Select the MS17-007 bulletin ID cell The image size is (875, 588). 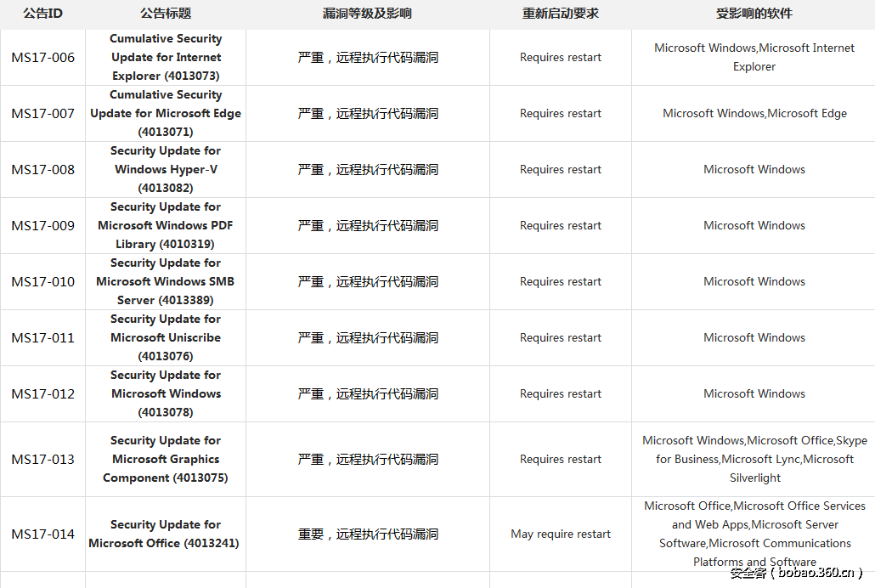click(43, 113)
